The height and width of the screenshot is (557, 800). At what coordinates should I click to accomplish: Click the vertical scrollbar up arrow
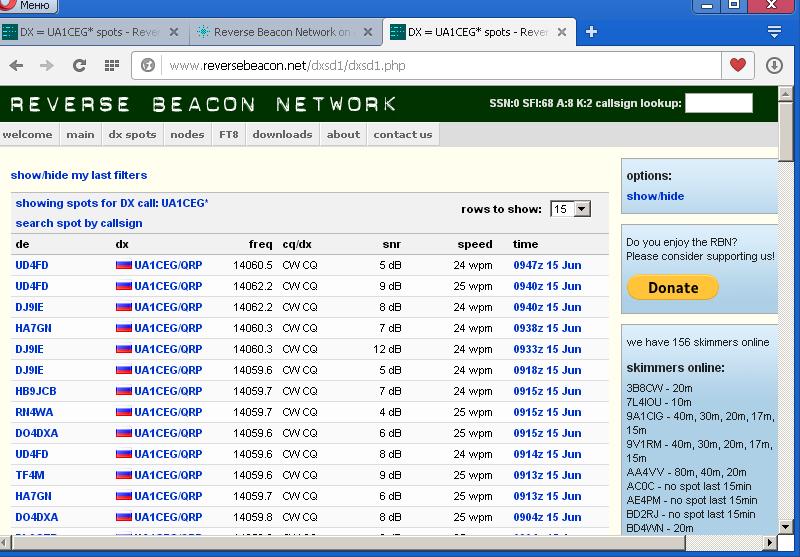[x=786, y=93]
